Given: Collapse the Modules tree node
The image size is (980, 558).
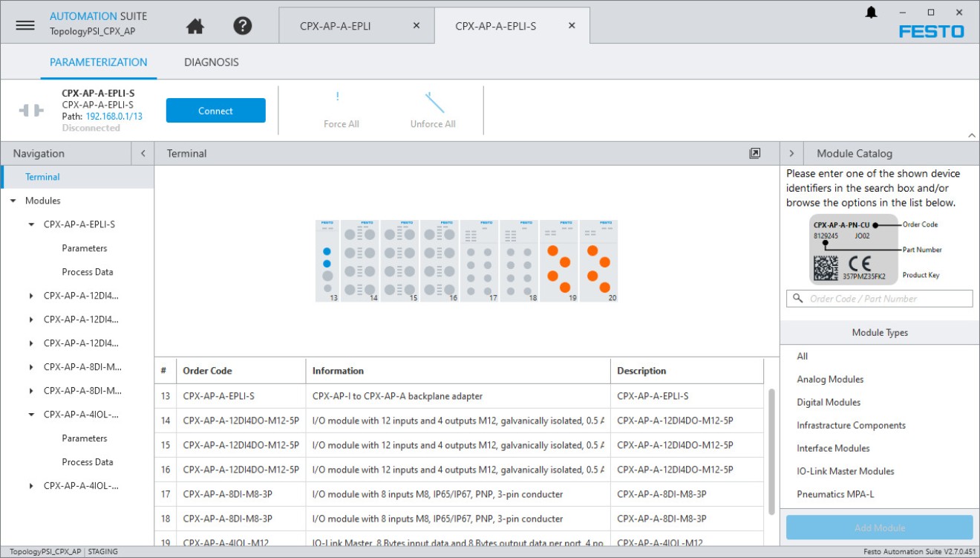Looking at the screenshot, I should click(x=13, y=201).
